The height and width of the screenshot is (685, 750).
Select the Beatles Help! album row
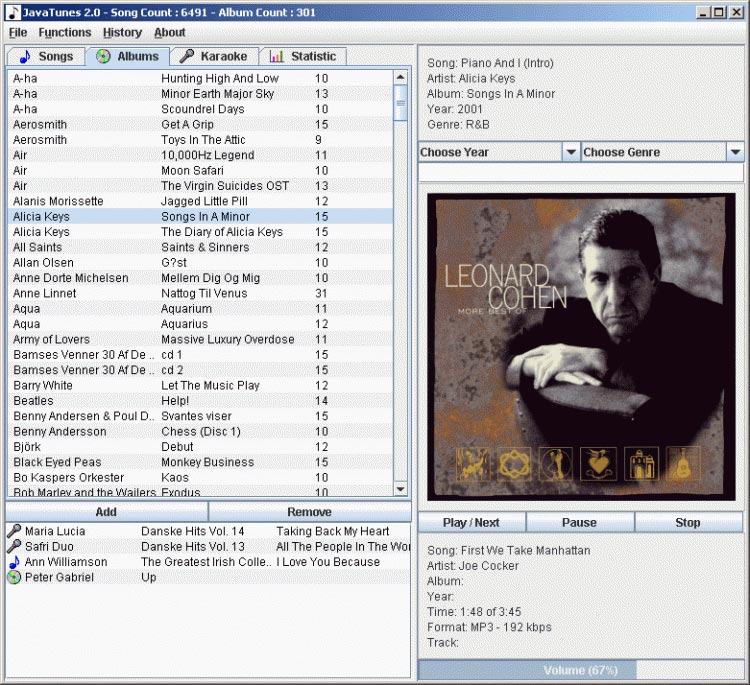tap(200, 401)
